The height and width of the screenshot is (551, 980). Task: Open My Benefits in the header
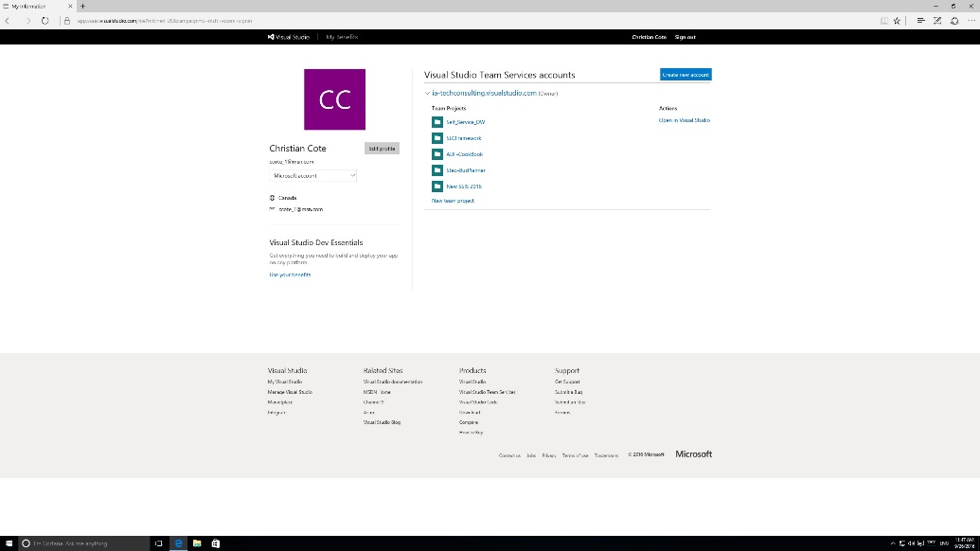(342, 37)
